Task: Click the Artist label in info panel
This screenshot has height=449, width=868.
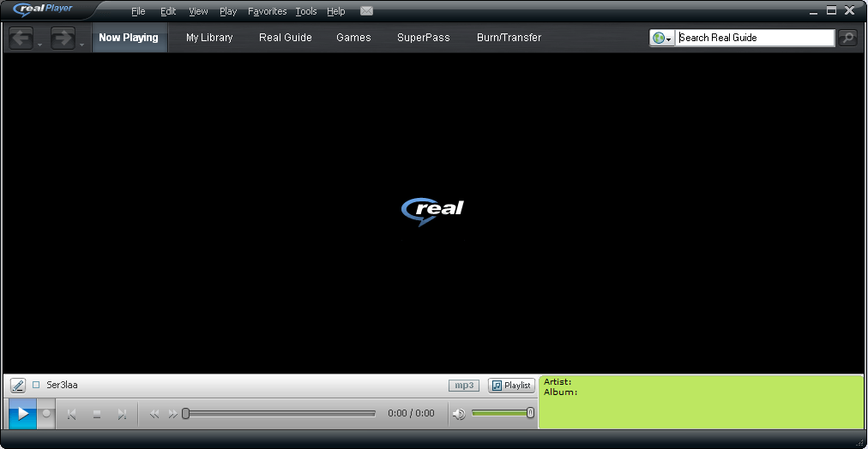Action: (558, 382)
